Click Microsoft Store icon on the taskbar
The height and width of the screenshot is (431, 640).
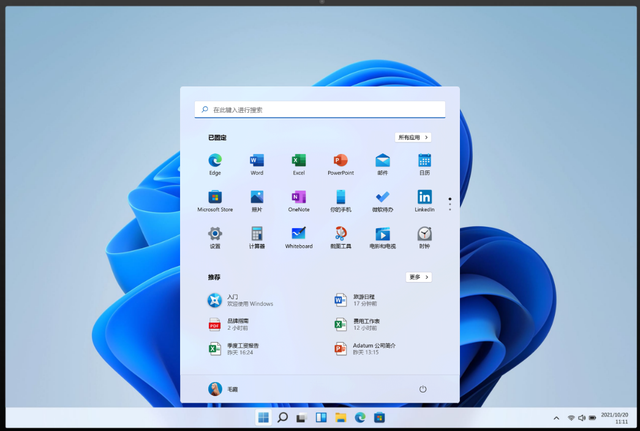click(379, 418)
